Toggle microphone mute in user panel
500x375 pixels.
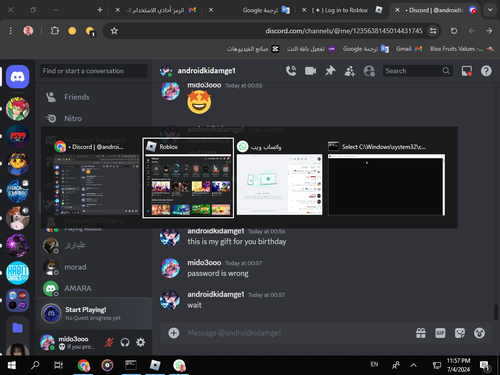tap(109, 342)
